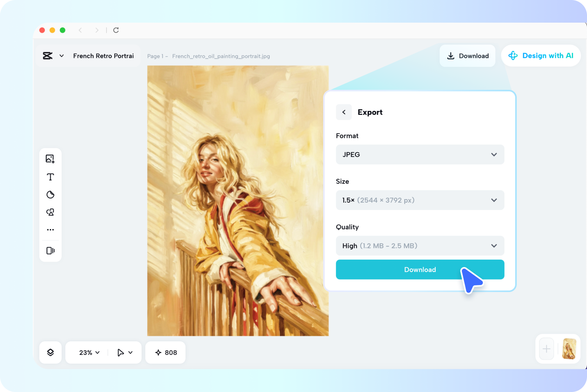Click the image thumbnail at bottom right
The image size is (587, 392).
pos(569,349)
